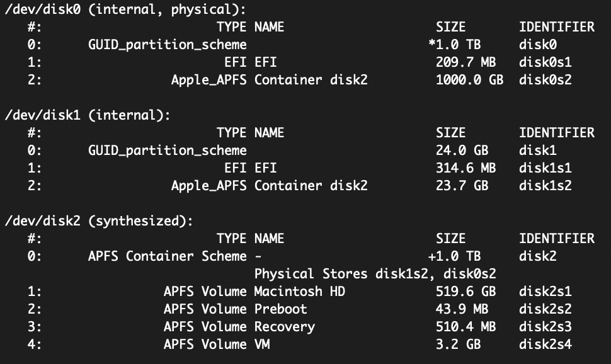Click the Physical Stores line

[x=375, y=274]
